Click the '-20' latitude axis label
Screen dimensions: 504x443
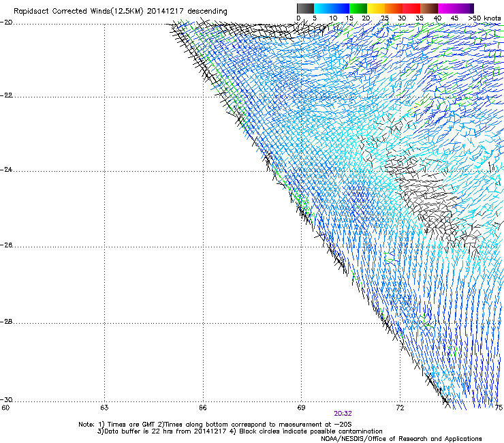pyautogui.click(x=6, y=22)
